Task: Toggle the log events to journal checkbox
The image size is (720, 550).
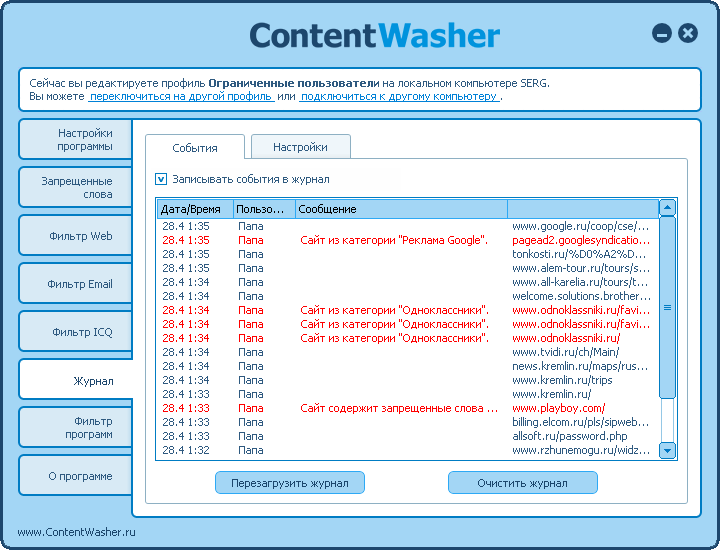Action: pos(161,179)
